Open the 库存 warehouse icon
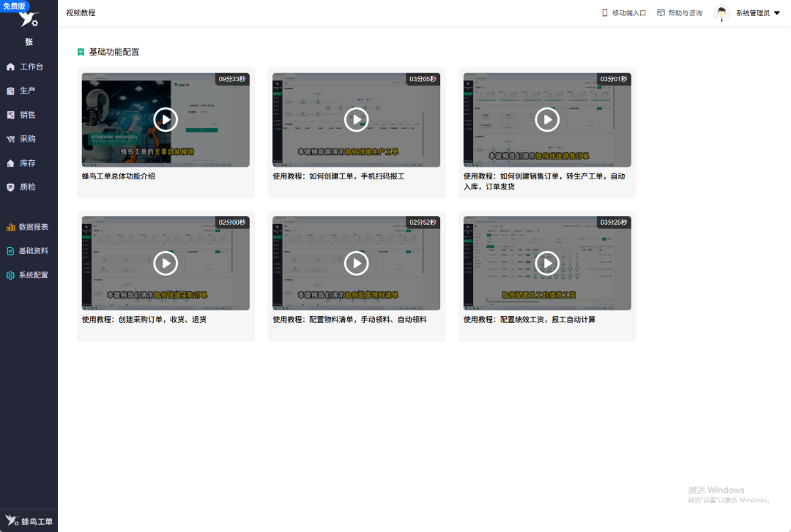Image resolution: width=791 pixels, height=532 pixels. (x=10, y=163)
